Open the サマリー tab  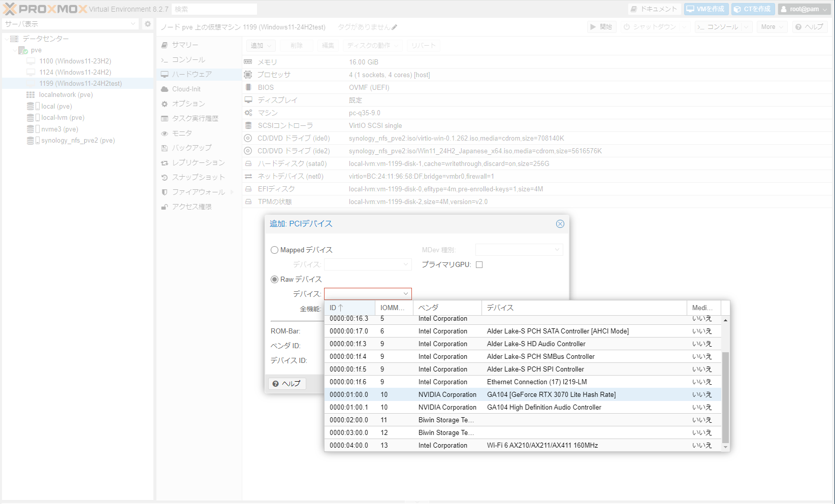click(x=185, y=45)
